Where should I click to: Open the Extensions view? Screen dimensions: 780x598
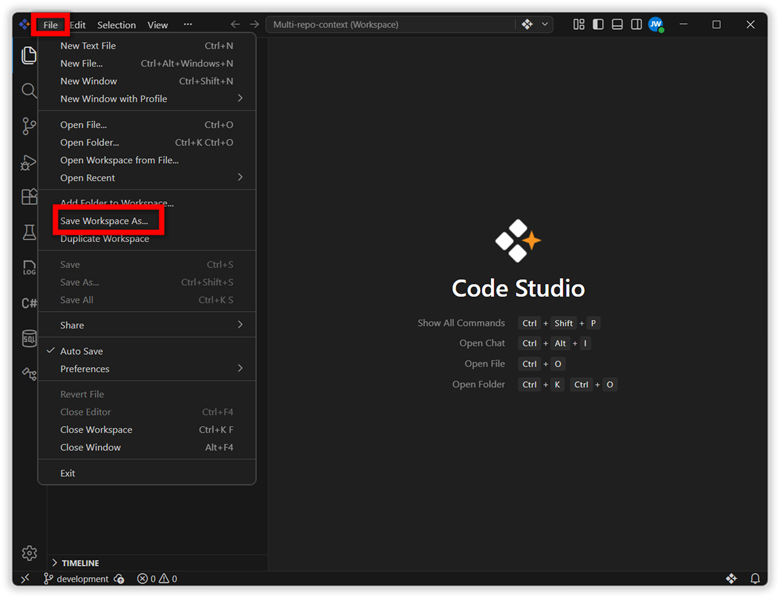[x=29, y=197]
